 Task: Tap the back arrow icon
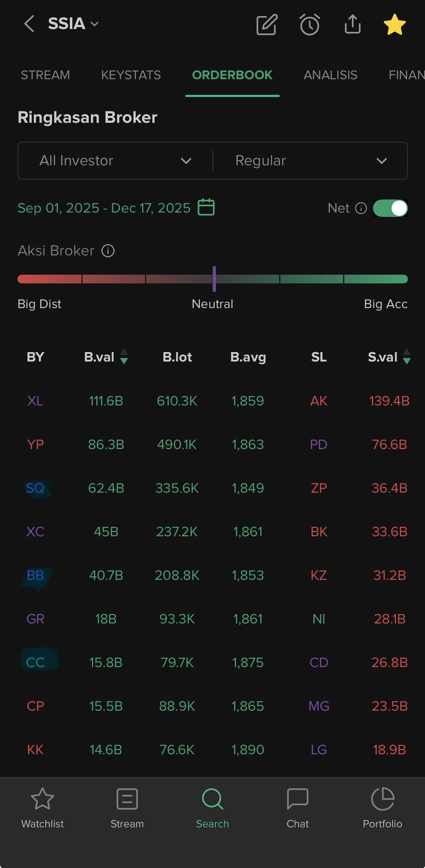click(x=29, y=24)
